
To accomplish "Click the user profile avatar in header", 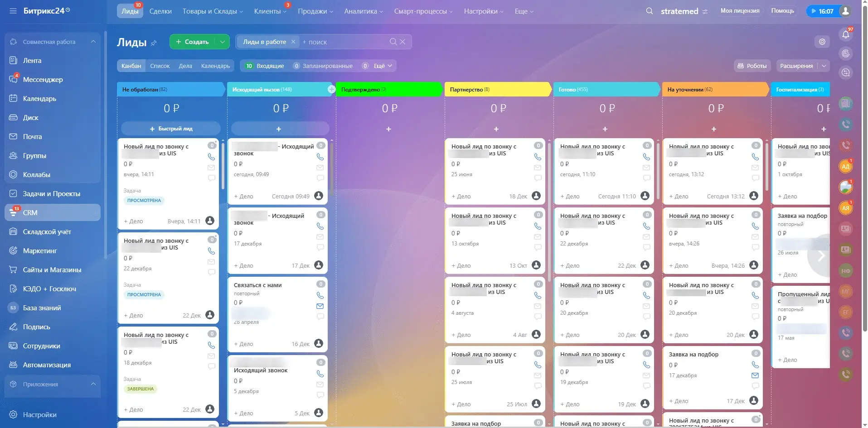I will [x=845, y=11].
